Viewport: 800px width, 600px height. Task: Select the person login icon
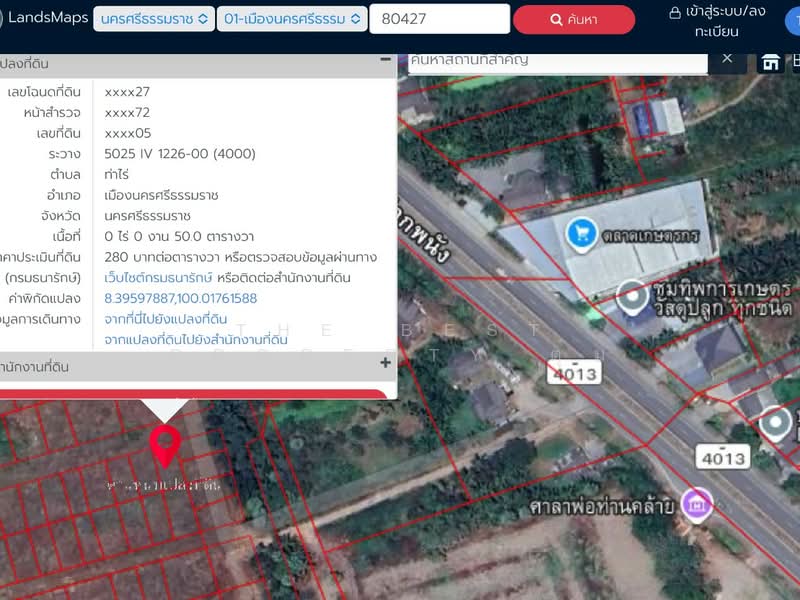tap(677, 13)
